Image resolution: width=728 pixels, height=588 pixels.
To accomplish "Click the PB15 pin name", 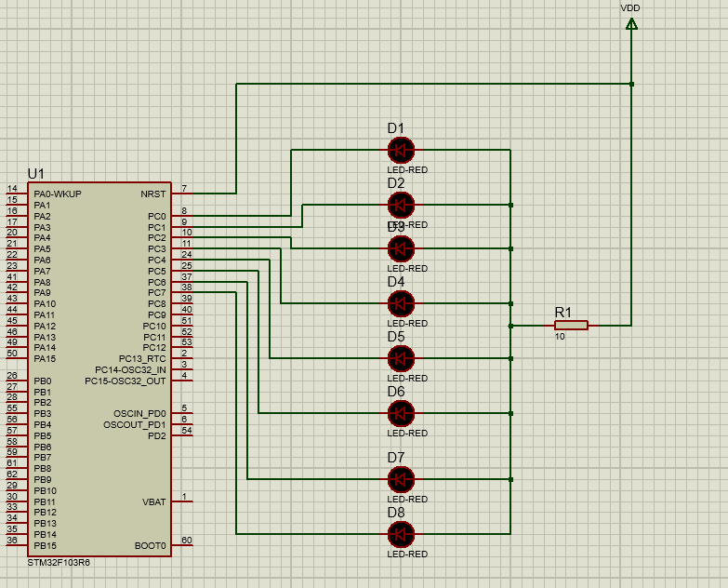I will [45, 546].
